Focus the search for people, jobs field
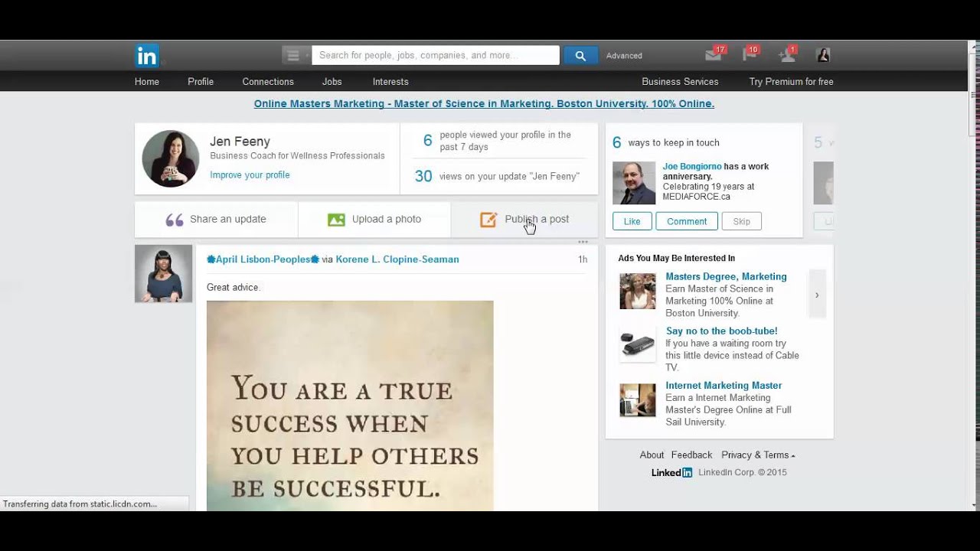Screen dimensions: 980x551 [436, 55]
